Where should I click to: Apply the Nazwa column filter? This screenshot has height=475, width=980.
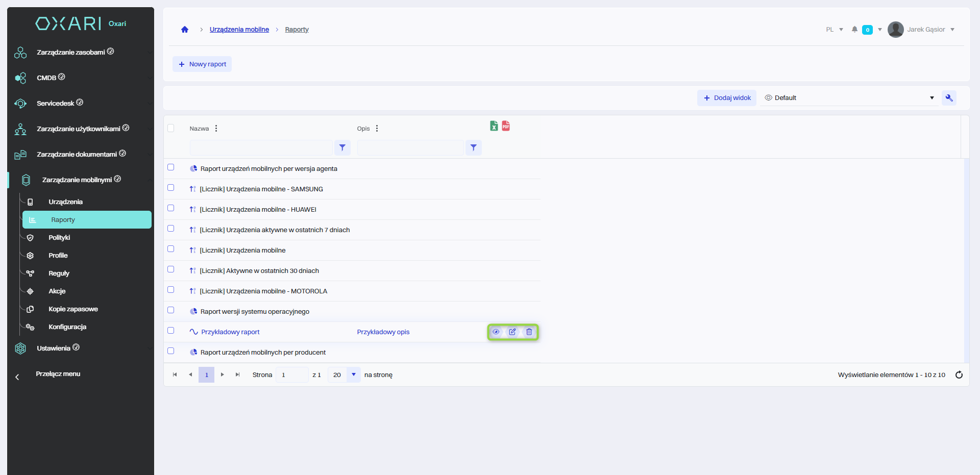pyautogui.click(x=342, y=147)
